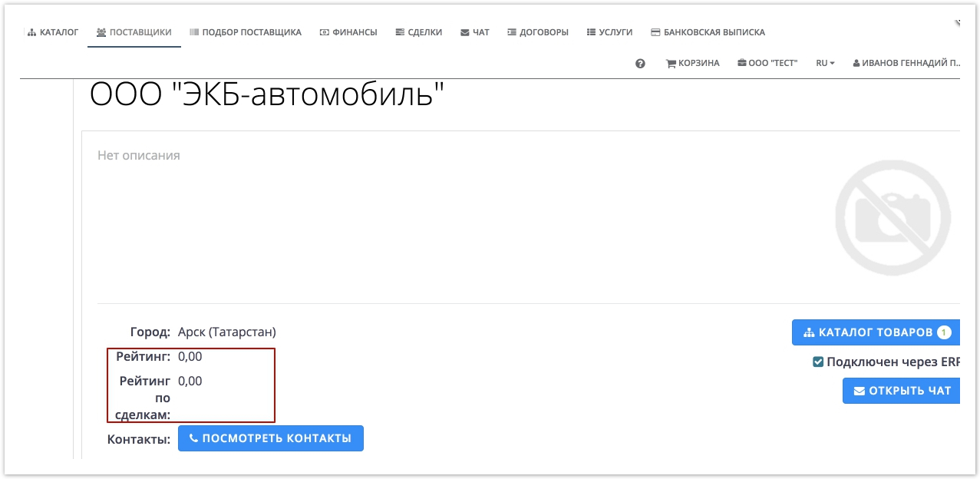Click the Нет описания text
The height and width of the screenshot is (479, 980).
pyautogui.click(x=139, y=155)
